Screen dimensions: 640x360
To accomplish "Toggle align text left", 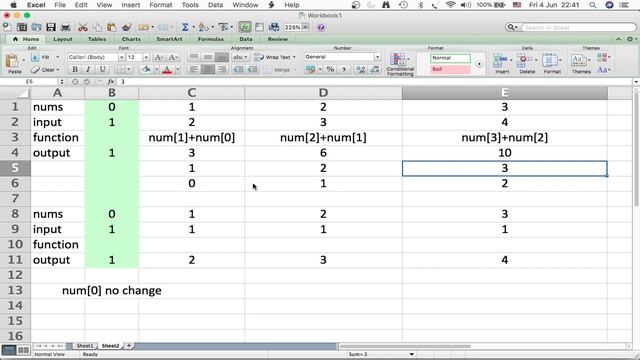I will (x=194, y=69).
